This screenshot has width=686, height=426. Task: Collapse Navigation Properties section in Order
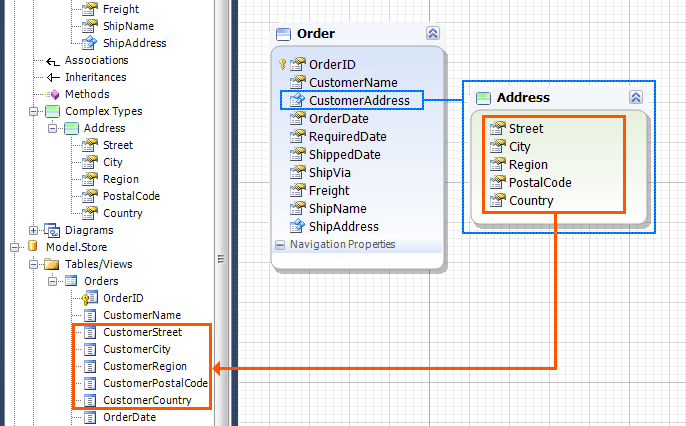coord(280,244)
